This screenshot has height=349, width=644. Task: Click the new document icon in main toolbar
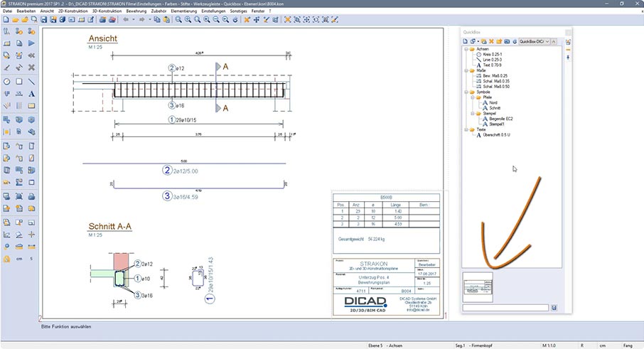point(6,20)
